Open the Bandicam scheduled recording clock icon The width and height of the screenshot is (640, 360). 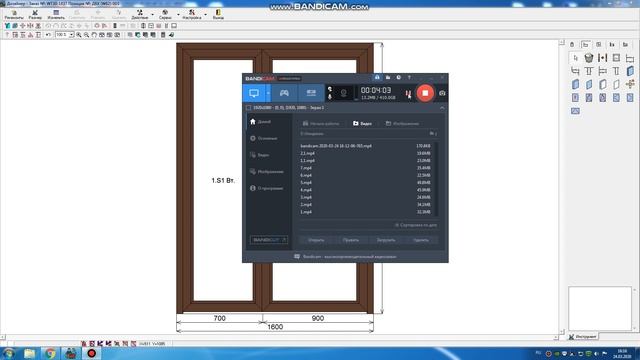(x=399, y=78)
